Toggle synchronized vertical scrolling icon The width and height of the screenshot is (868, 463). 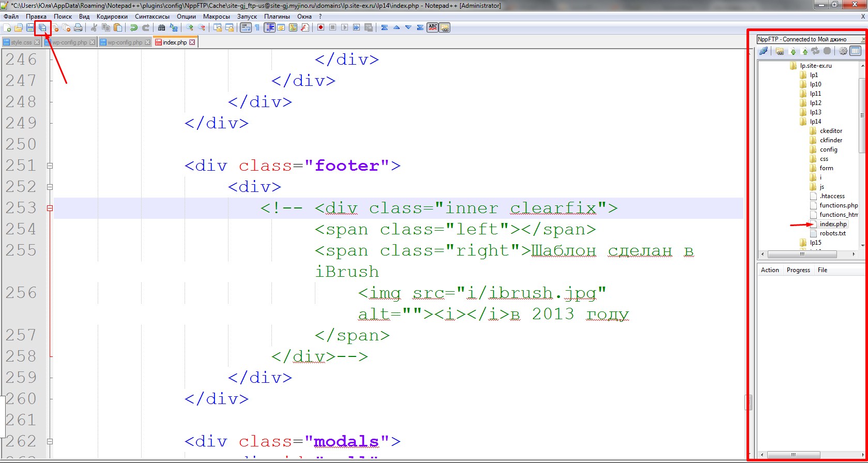[x=218, y=27]
